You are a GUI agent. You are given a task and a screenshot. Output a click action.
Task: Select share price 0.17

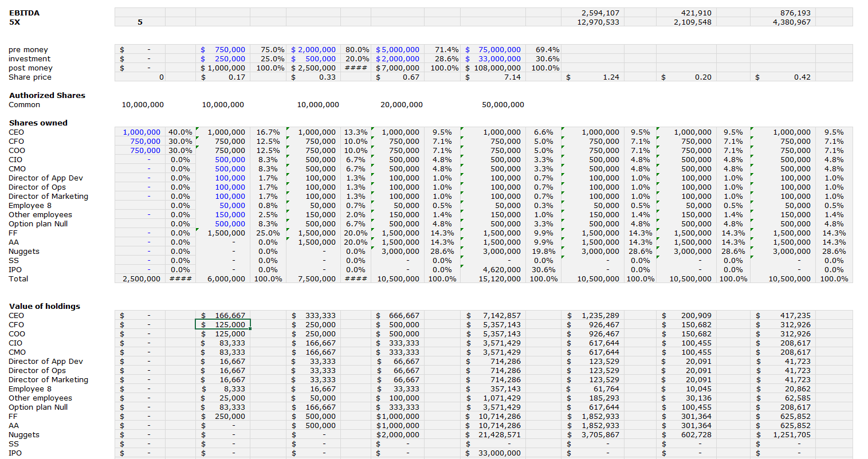click(223, 77)
